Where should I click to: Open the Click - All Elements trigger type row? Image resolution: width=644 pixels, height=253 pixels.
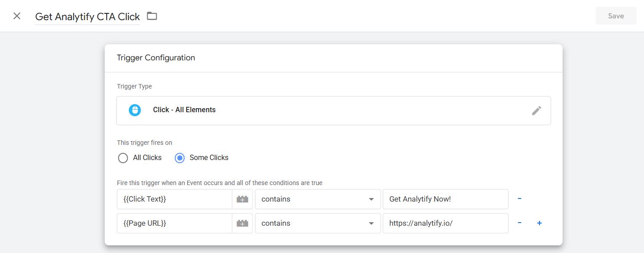coord(312,110)
